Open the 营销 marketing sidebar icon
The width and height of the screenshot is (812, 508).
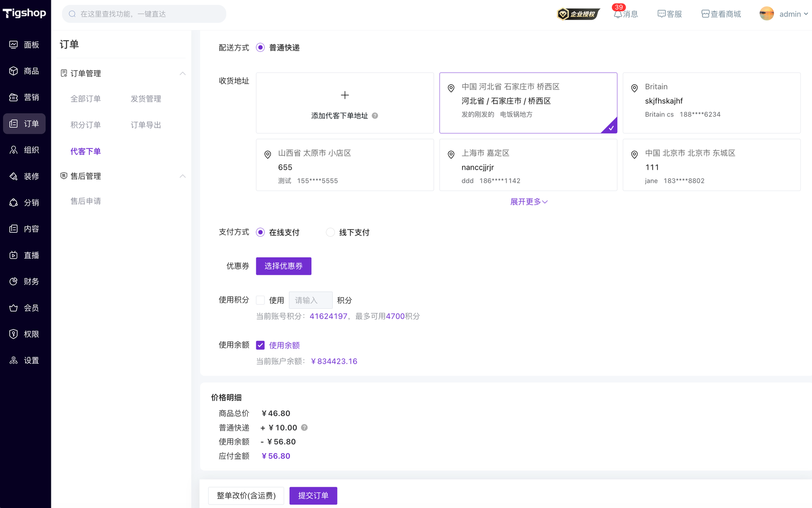pos(14,98)
